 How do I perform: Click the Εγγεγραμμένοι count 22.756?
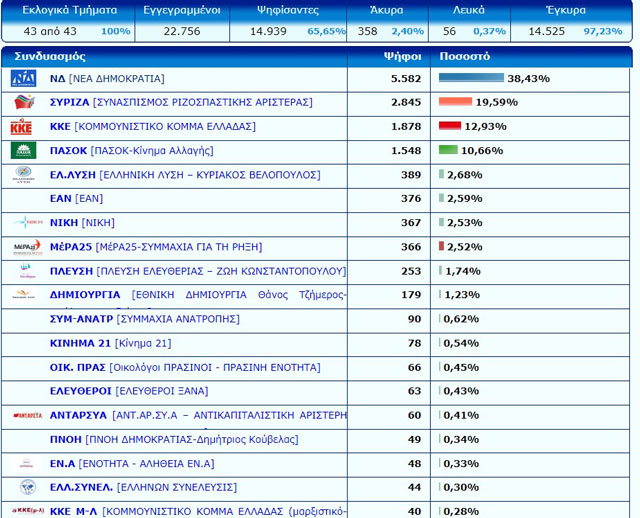point(182,31)
